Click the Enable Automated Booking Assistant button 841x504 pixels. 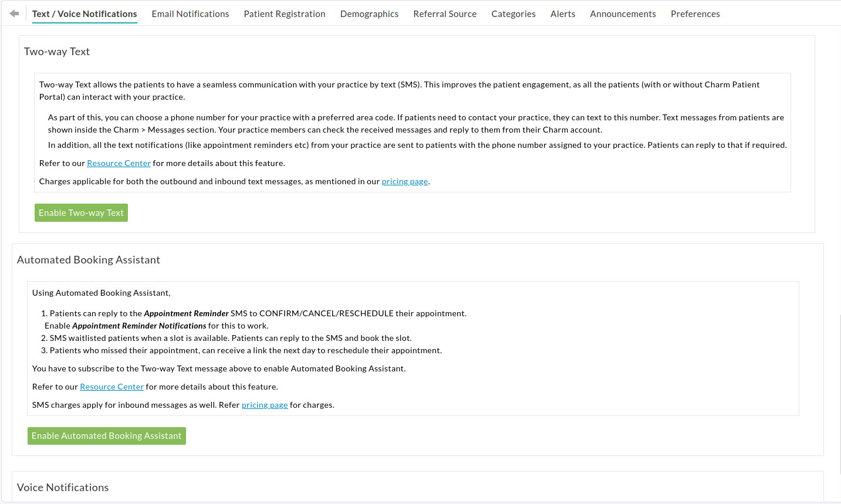[107, 436]
